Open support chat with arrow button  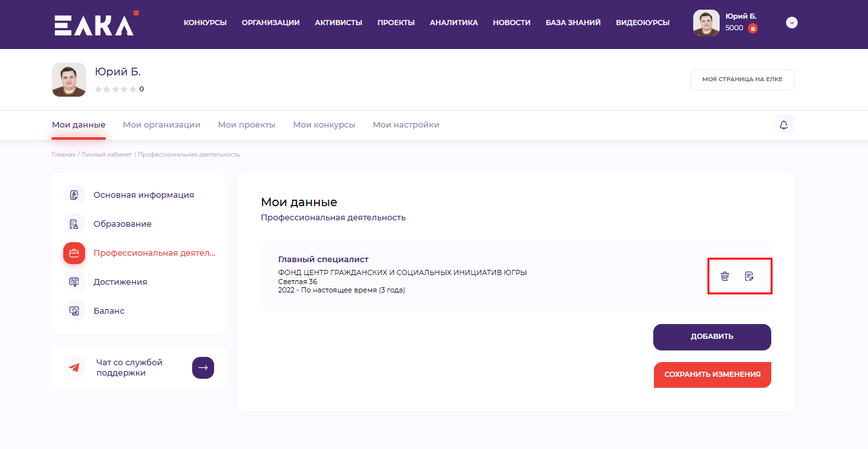tap(203, 368)
